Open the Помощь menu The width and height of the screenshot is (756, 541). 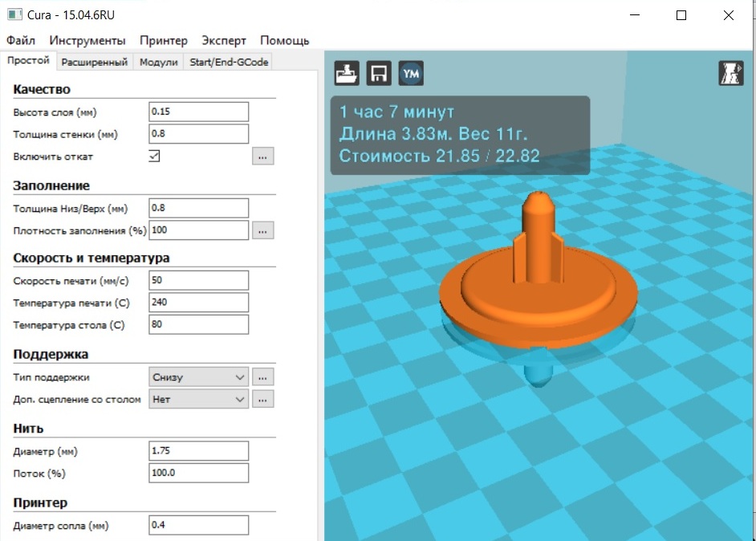tap(284, 40)
